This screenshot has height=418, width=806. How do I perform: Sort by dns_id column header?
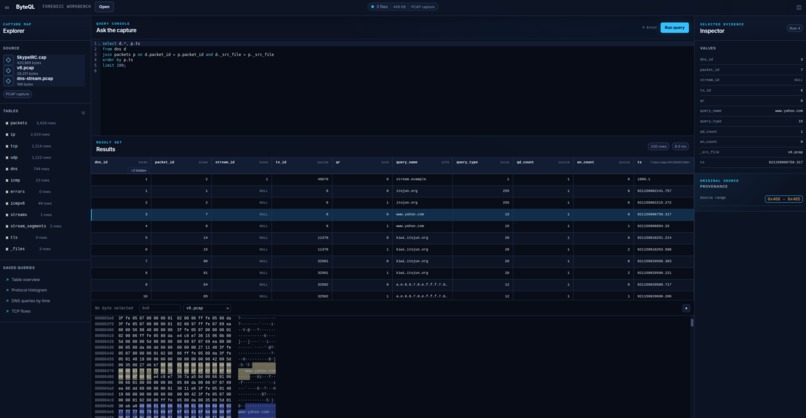(121, 162)
